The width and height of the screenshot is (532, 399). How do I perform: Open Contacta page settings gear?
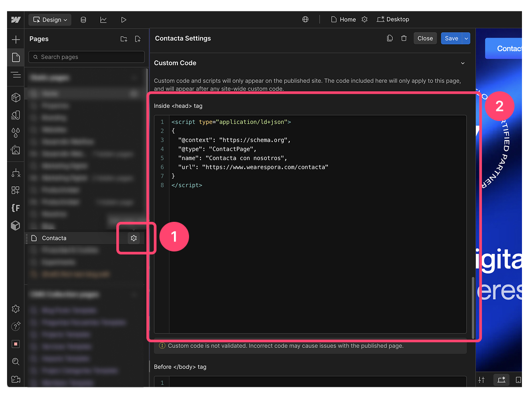pos(134,238)
